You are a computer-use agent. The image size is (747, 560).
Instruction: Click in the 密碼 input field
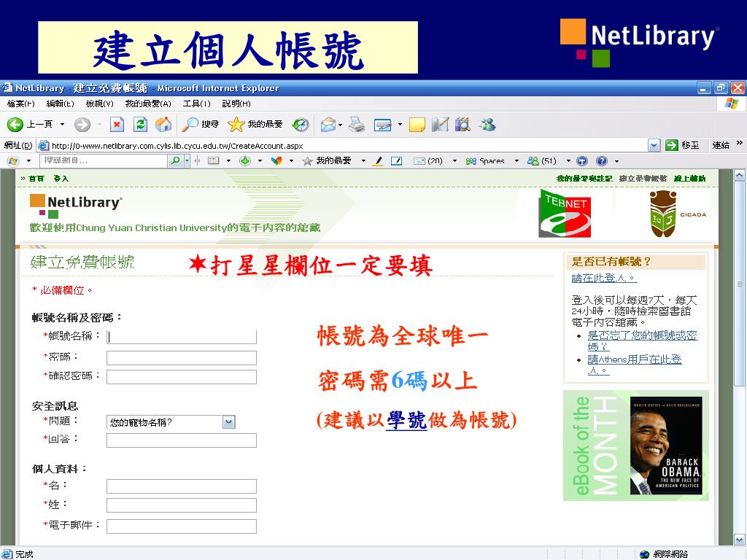point(182,357)
